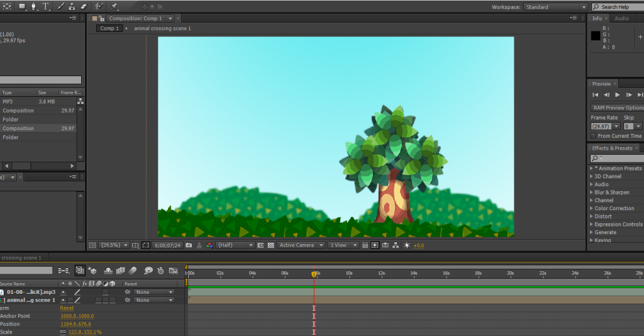Viewport: 644px width, 336px height.
Task: Enable motion blur for the composition
Action: (133, 271)
